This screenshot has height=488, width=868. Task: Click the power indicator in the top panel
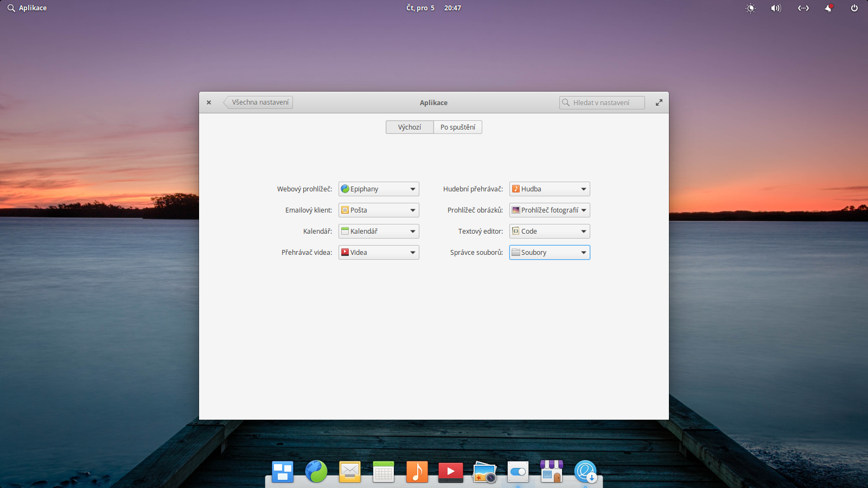coord(853,8)
